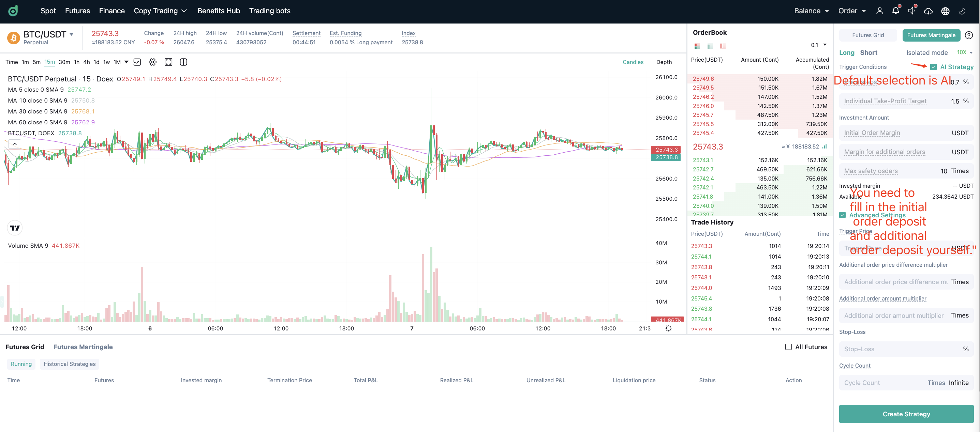This screenshot has height=432, width=980.
Task: Switch chart to Depth view
Action: point(664,62)
